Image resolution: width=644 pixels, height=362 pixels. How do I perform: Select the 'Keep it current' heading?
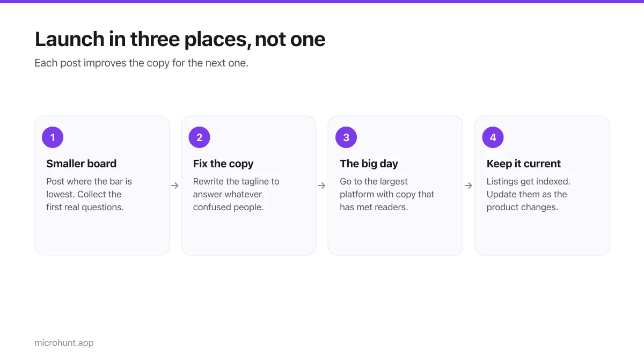click(524, 164)
